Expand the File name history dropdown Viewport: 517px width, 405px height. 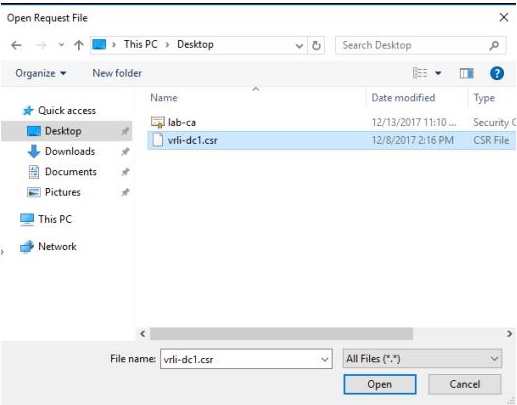(324, 359)
